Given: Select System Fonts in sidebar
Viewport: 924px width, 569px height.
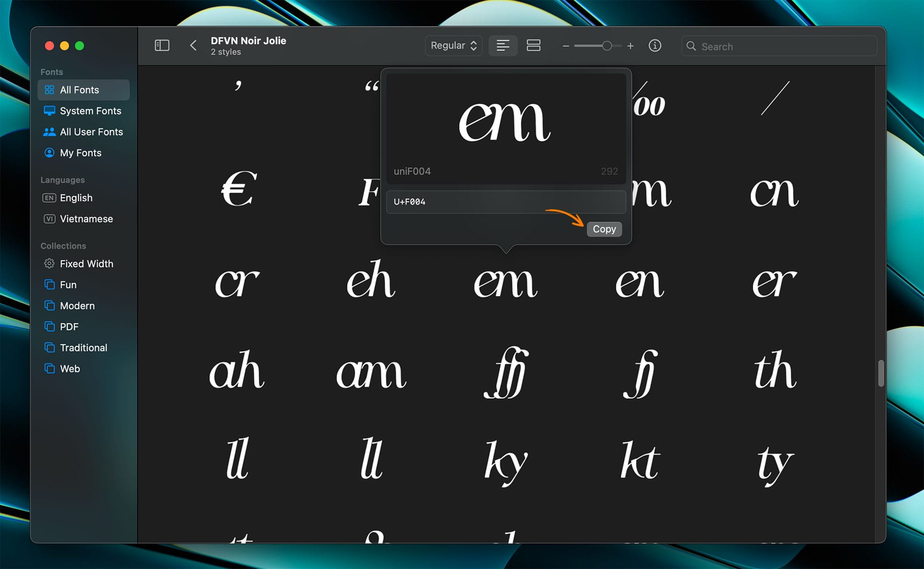Looking at the screenshot, I should (84, 111).
